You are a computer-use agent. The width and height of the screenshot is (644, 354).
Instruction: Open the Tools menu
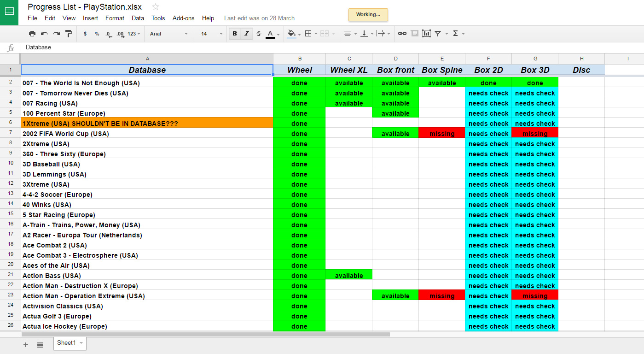click(158, 18)
